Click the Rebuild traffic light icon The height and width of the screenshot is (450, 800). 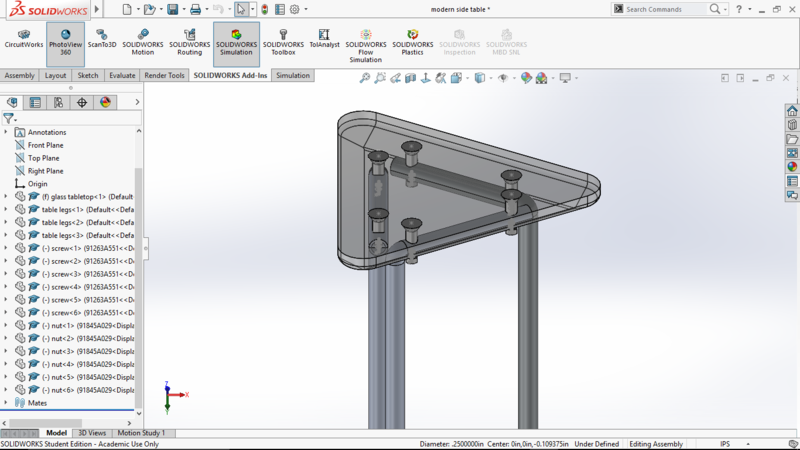click(264, 9)
